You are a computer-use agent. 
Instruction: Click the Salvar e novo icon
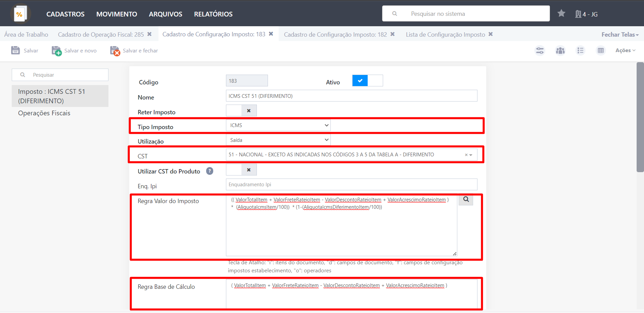56,51
